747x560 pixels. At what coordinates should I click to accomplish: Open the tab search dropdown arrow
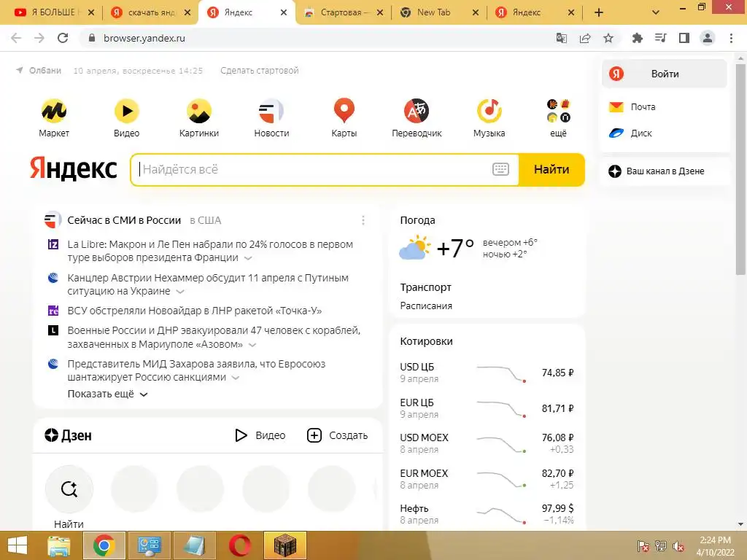click(x=656, y=12)
